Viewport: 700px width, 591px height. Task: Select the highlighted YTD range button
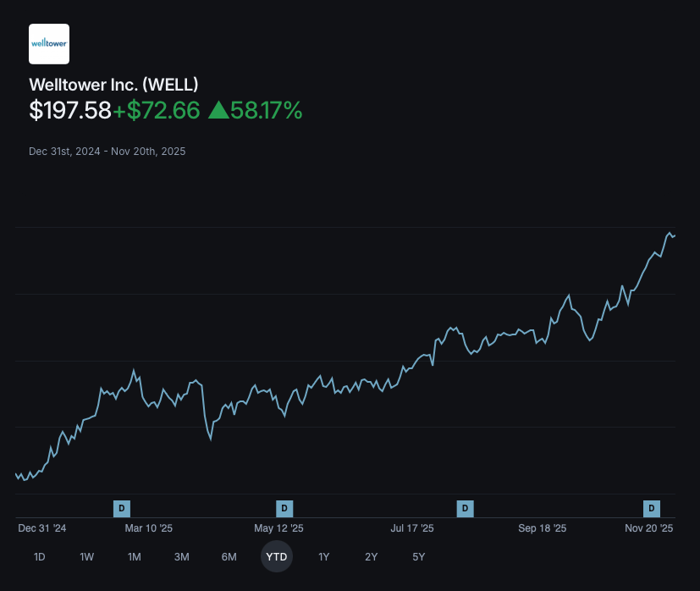[276, 557]
